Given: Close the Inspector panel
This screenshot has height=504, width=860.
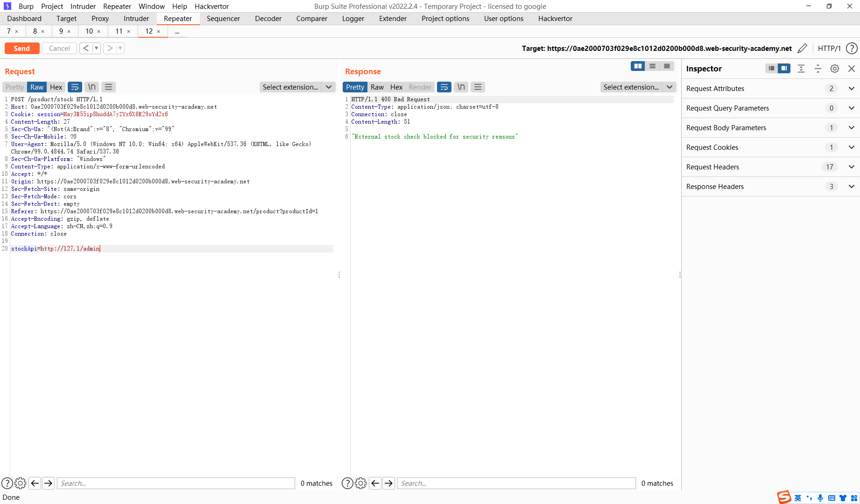Looking at the screenshot, I should pos(852,69).
